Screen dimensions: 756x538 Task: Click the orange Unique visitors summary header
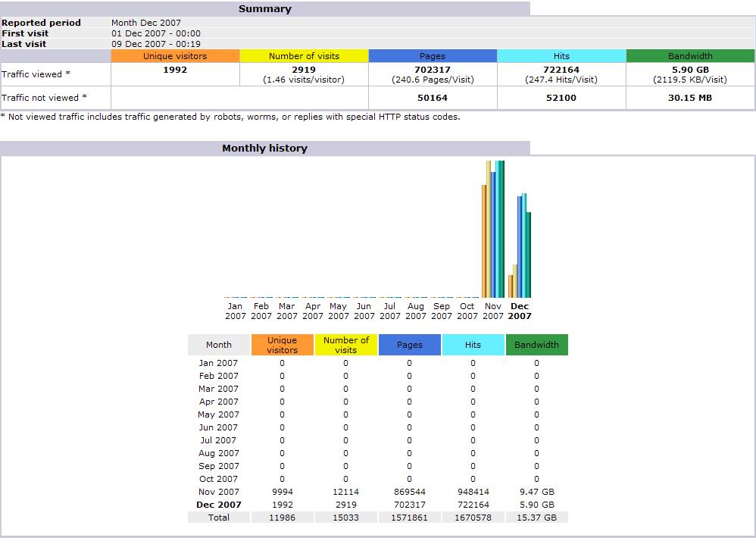coord(175,56)
